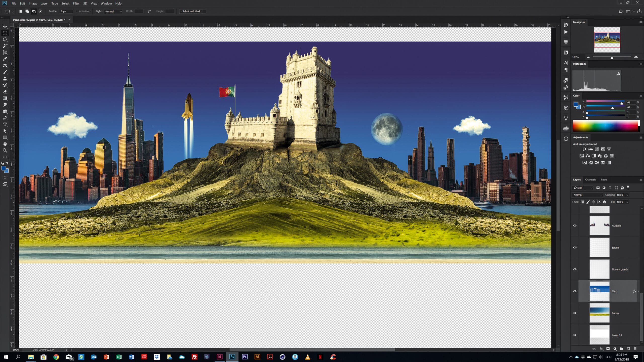Image resolution: width=644 pixels, height=362 pixels.
Task: Select the Move tool
Action: [5, 26]
